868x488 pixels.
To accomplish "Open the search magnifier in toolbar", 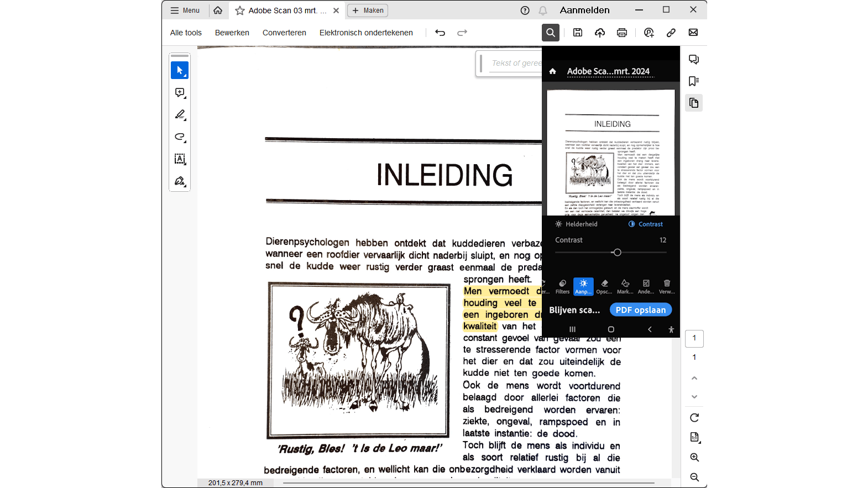I will pos(551,33).
